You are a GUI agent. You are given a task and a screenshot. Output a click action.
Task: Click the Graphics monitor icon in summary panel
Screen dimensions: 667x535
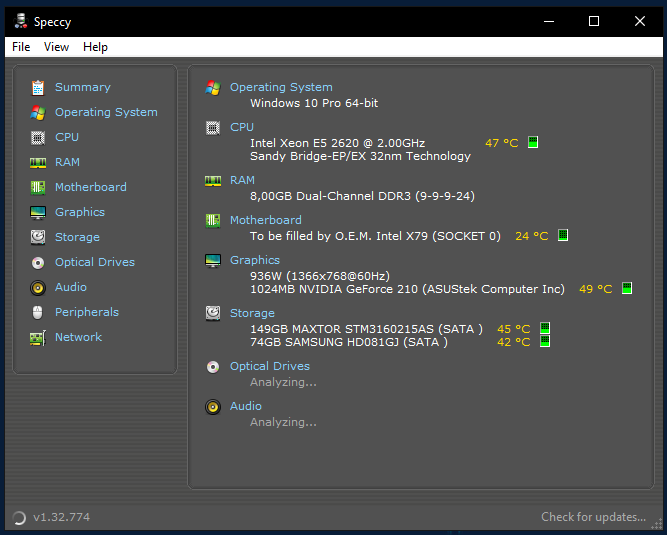click(213, 261)
